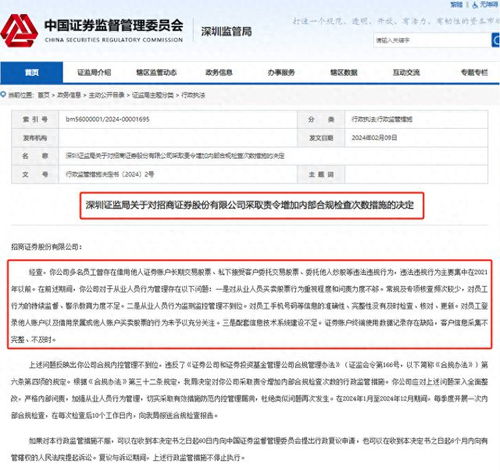Open the 辖区数据 navigation tab
This screenshot has height=471, width=500.
click(x=344, y=72)
